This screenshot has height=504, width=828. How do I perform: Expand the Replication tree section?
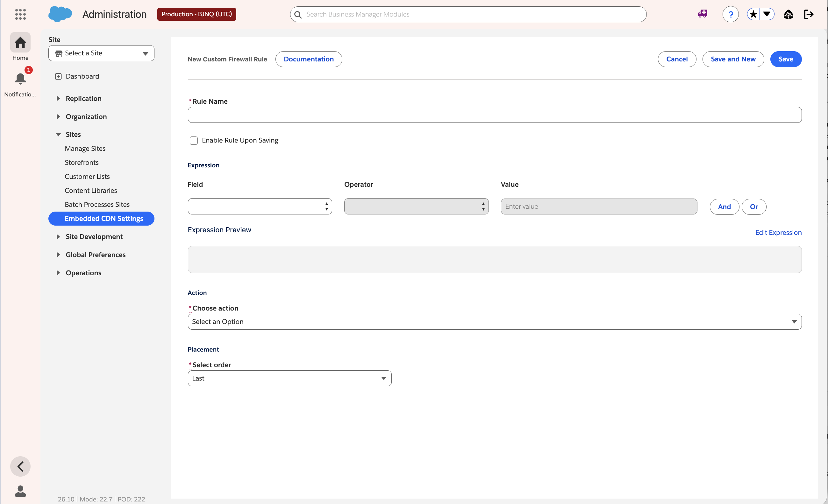tap(58, 98)
